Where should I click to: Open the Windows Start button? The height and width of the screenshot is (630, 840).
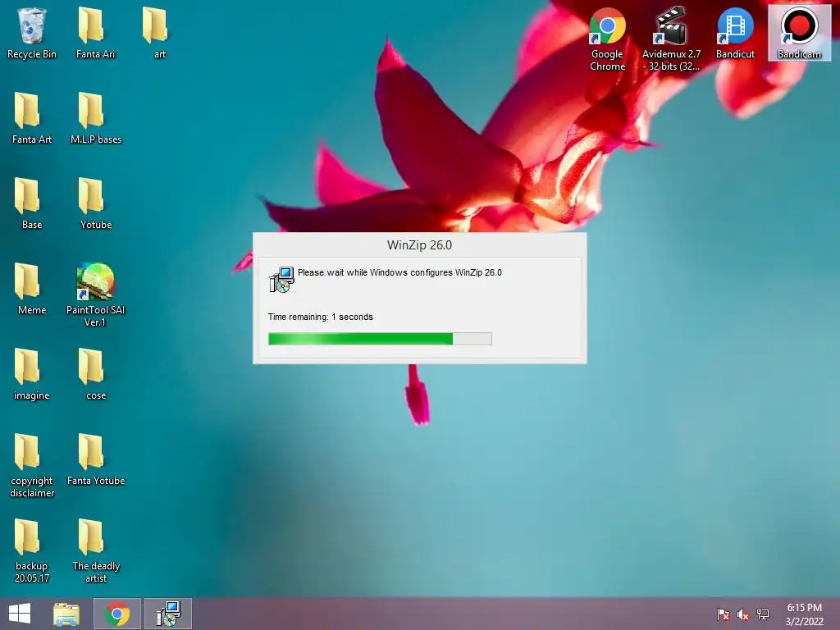[20, 614]
